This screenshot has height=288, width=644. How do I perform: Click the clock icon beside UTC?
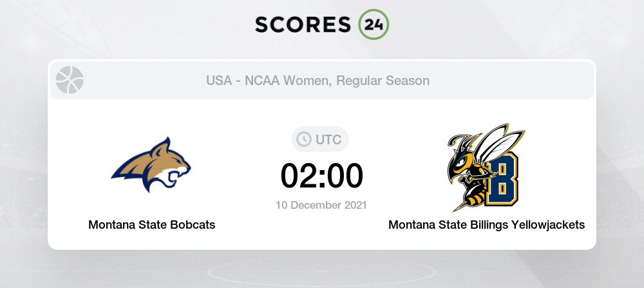tap(304, 139)
